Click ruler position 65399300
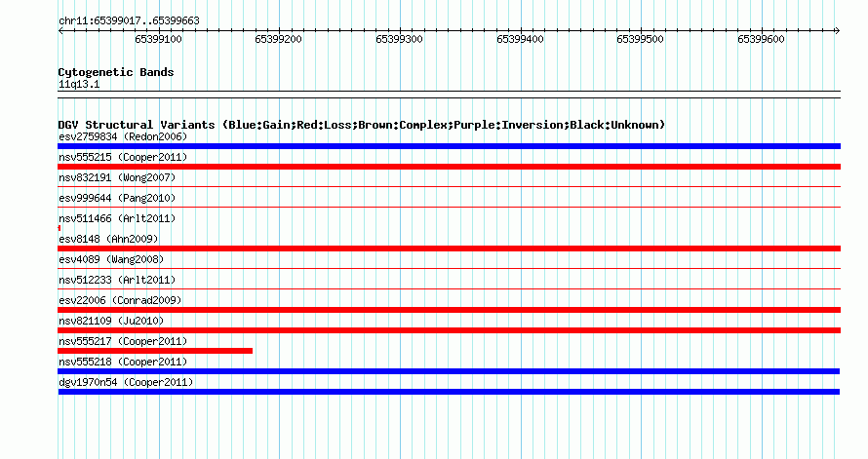The height and width of the screenshot is (459, 868). 399,39
